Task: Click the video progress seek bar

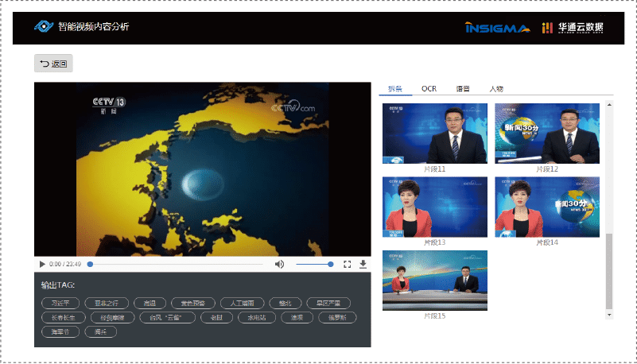Action: (175, 264)
